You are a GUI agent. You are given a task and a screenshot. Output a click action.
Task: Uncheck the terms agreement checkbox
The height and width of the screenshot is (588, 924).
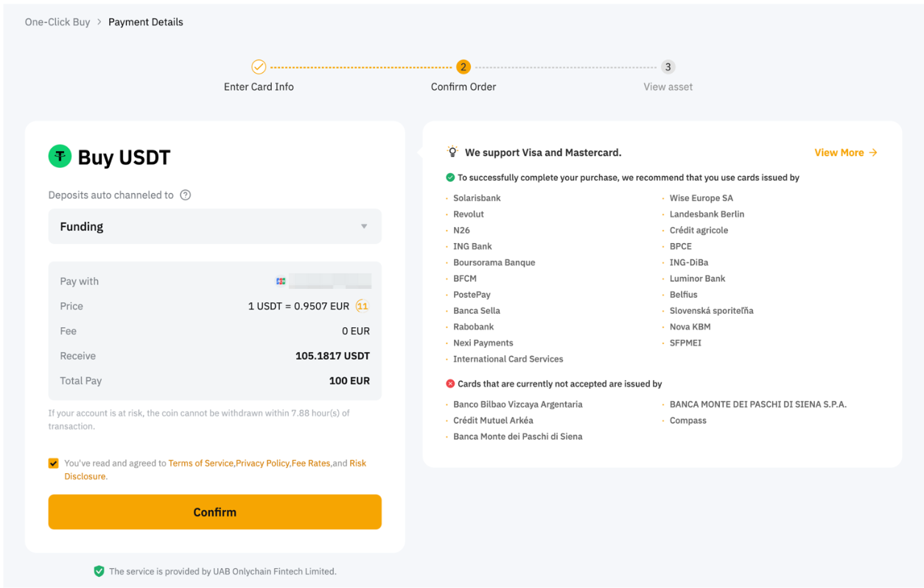click(53, 463)
